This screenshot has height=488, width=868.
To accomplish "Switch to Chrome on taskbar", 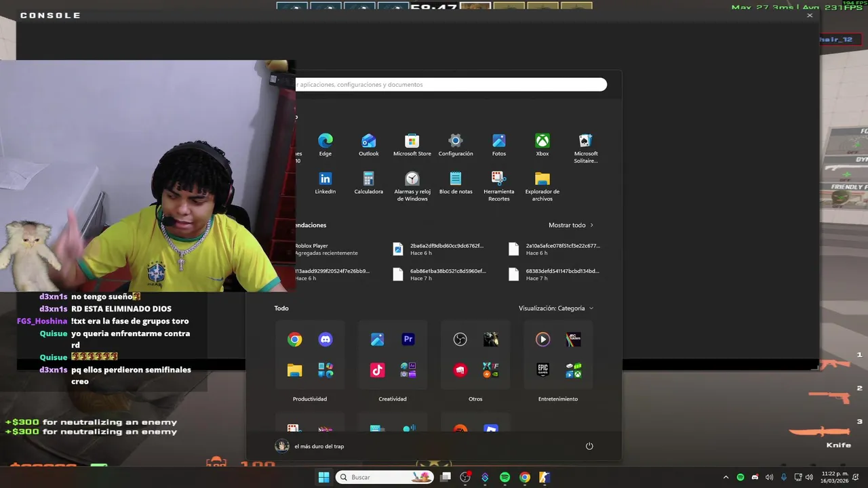I will click(524, 477).
